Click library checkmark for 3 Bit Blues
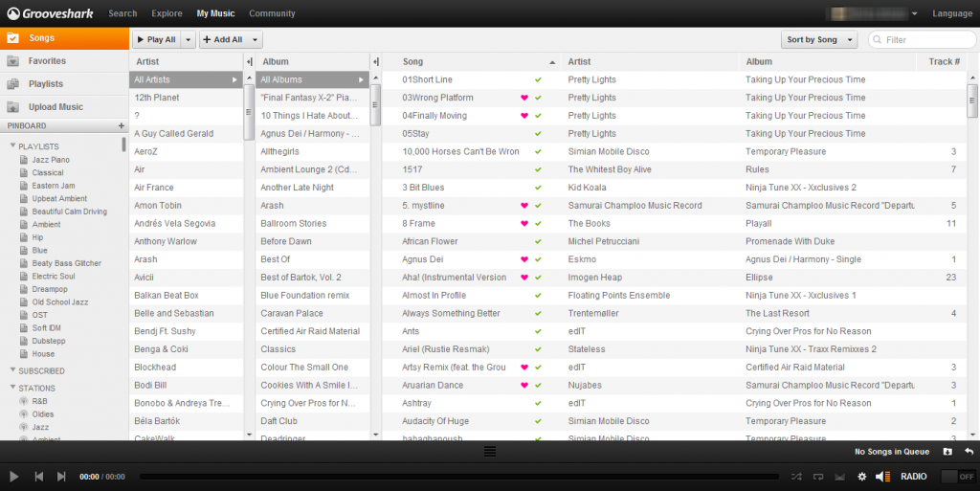The width and height of the screenshot is (980, 491). pos(538,188)
